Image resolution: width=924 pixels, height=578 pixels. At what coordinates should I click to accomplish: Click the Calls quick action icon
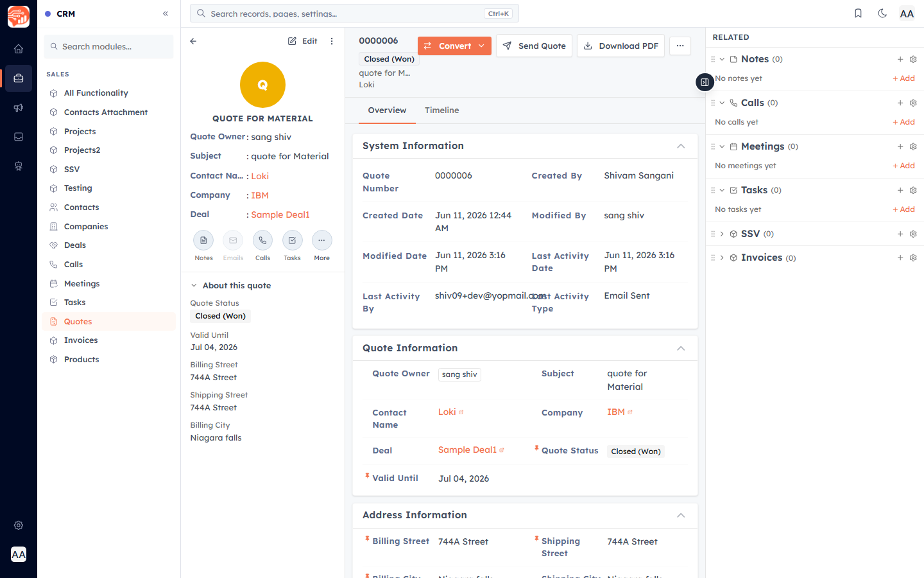coord(262,240)
